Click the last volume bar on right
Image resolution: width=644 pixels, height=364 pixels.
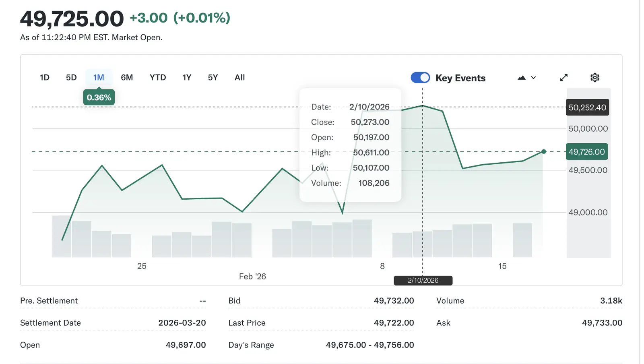coord(522,240)
